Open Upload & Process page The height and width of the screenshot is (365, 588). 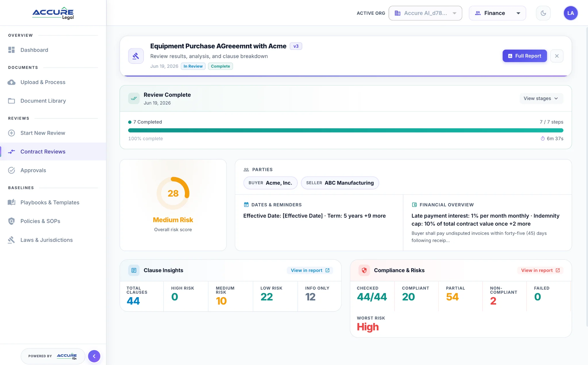click(53, 82)
